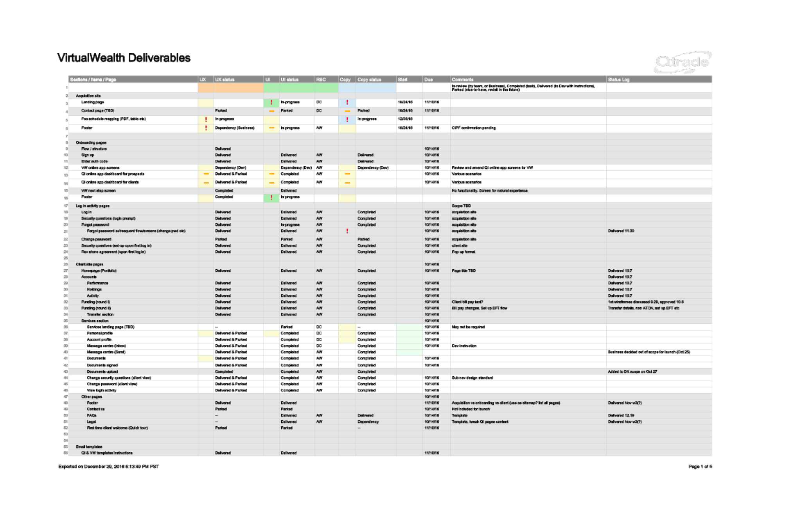This screenshot has height=523, width=812.
Task: Click the 'RSC' column header
Action: [327, 79]
